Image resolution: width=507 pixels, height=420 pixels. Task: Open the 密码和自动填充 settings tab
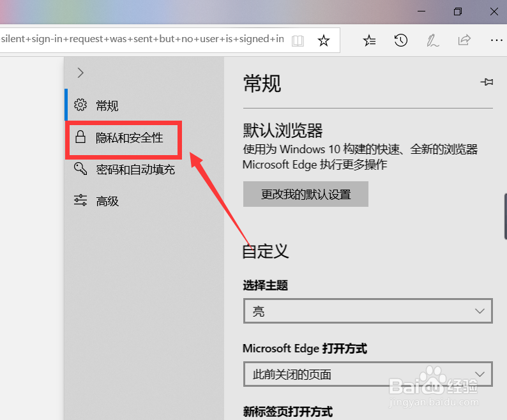[x=144, y=169]
